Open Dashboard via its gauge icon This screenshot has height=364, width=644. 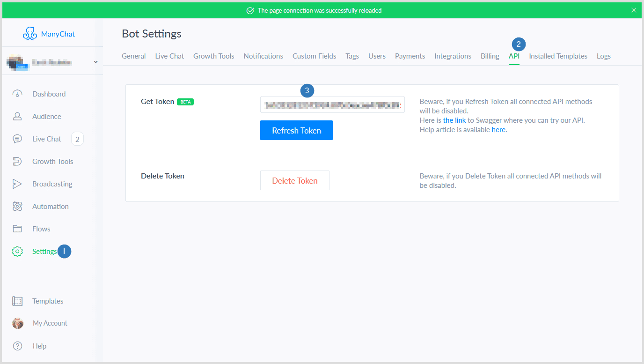[17, 94]
